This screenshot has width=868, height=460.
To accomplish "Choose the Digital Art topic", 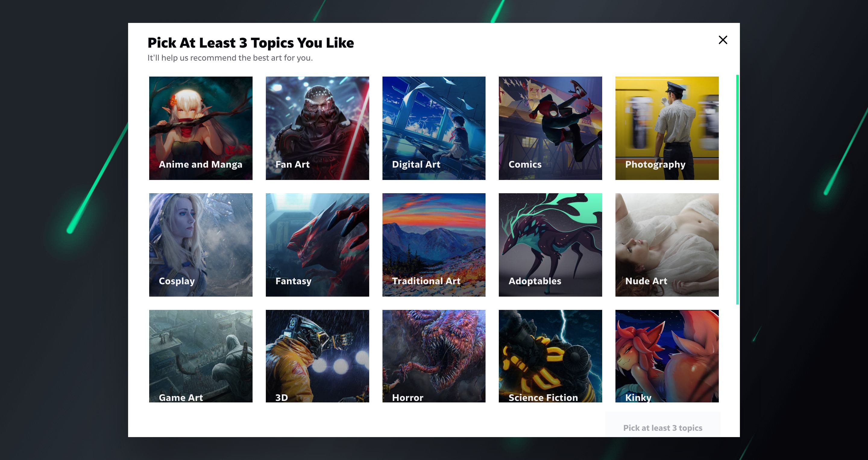I will tap(434, 128).
